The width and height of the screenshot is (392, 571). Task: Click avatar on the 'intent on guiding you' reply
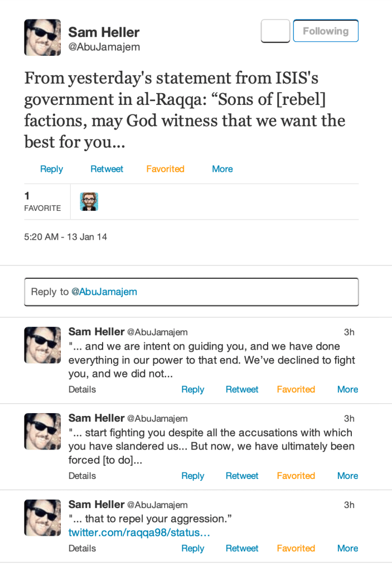[42, 345]
